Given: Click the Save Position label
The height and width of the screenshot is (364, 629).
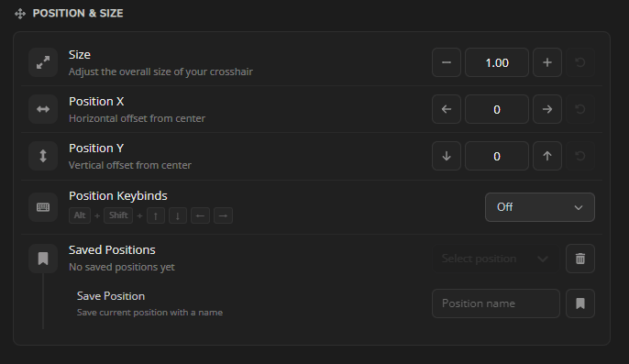Looking at the screenshot, I should click(x=111, y=296).
